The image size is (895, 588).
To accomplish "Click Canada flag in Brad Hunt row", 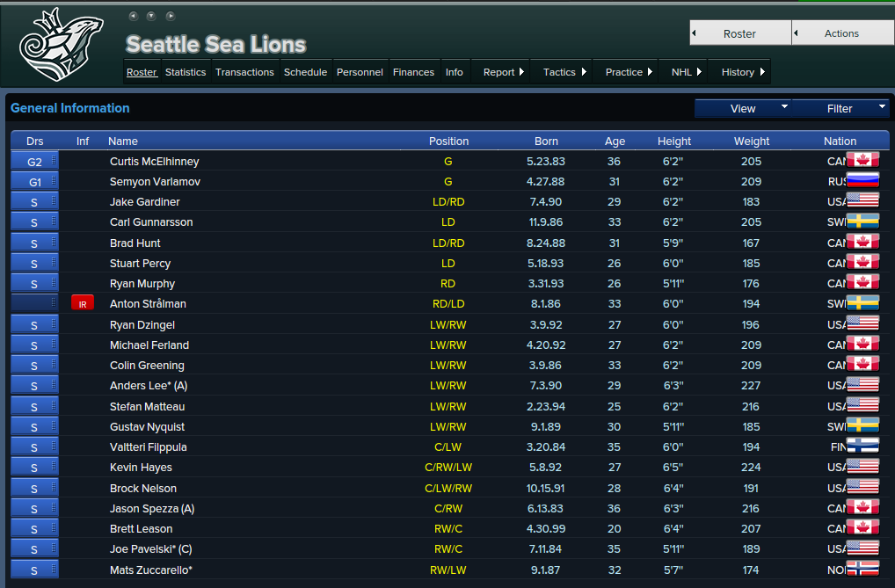I will 862,242.
